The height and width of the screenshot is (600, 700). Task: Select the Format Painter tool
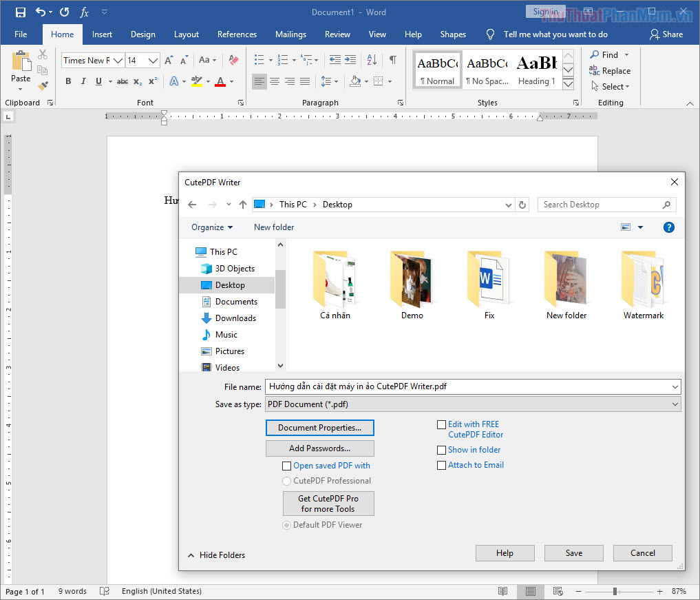(x=43, y=85)
